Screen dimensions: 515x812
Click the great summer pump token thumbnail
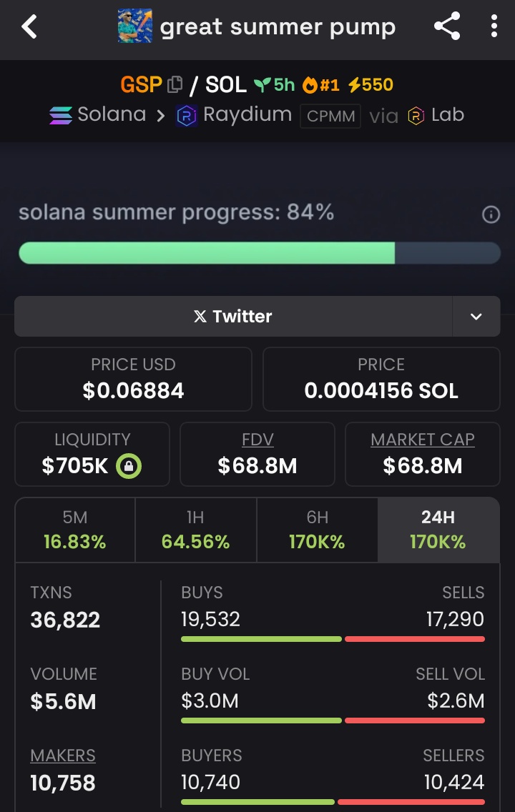coord(134,26)
